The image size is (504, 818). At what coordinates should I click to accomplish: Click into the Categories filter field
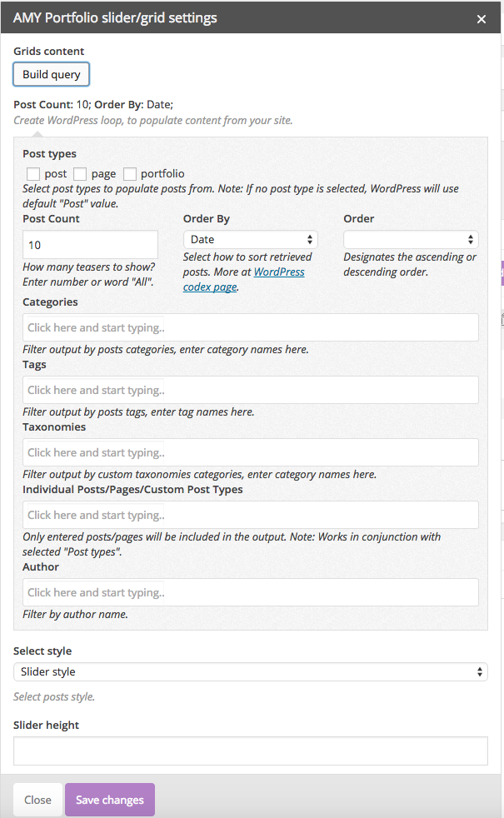pyautogui.click(x=250, y=327)
